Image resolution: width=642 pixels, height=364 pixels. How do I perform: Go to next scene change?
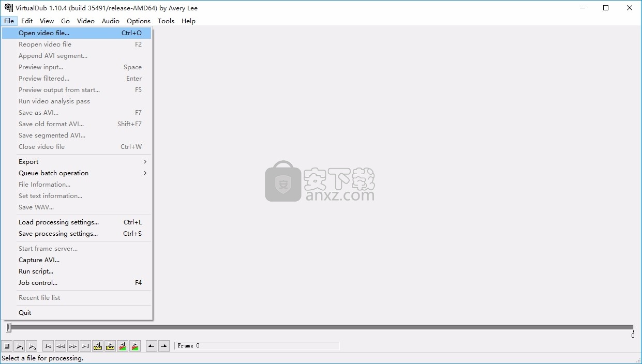coord(135,346)
